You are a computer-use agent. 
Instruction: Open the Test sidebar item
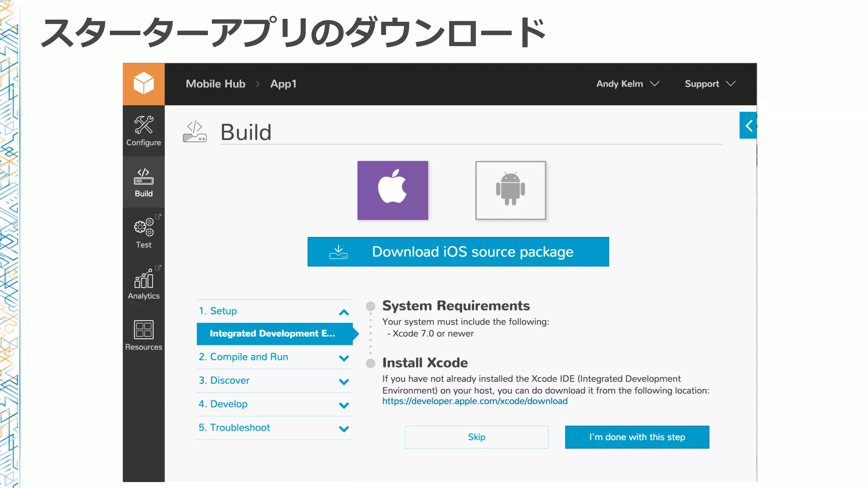144,233
